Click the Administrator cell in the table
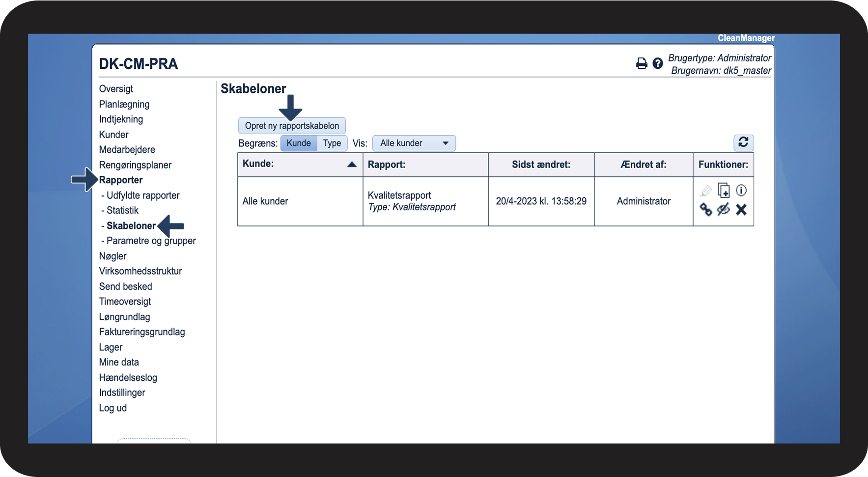This screenshot has height=477, width=868. point(644,201)
